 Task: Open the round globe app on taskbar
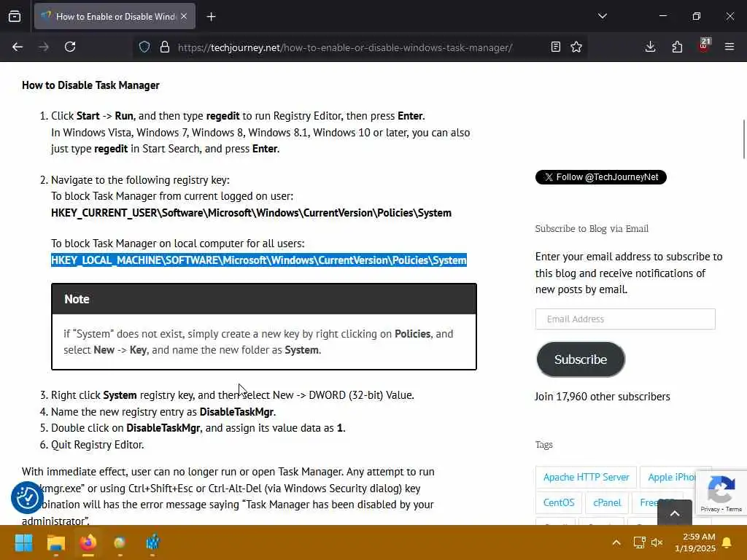tap(120, 542)
